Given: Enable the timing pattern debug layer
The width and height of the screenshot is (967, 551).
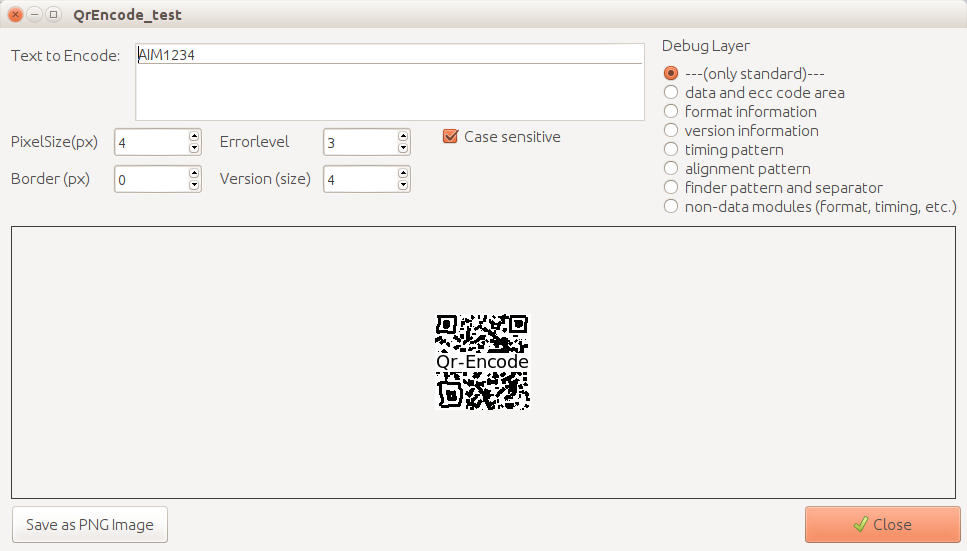Looking at the screenshot, I should 671,150.
